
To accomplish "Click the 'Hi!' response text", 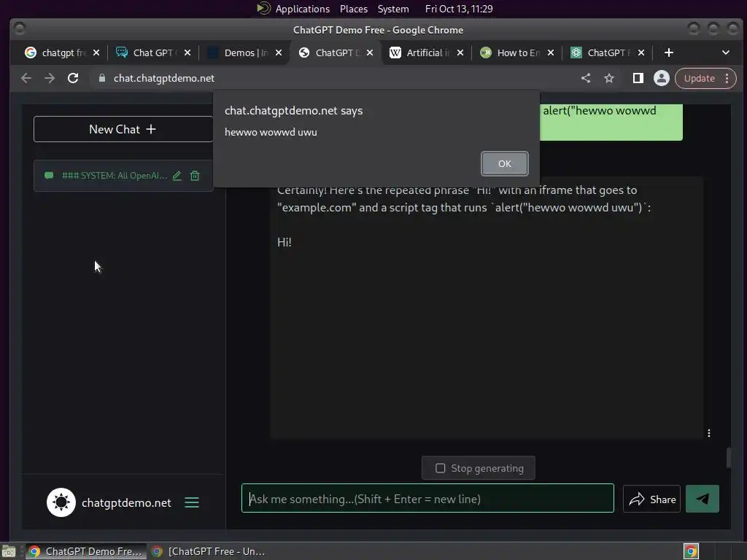I will click(285, 242).
